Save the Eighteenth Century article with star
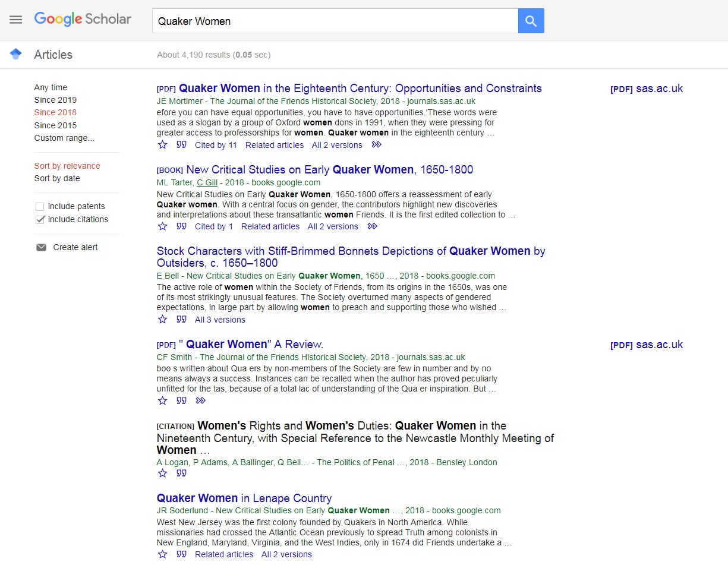The height and width of the screenshot is (565, 728). pyautogui.click(x=163, y=145)
